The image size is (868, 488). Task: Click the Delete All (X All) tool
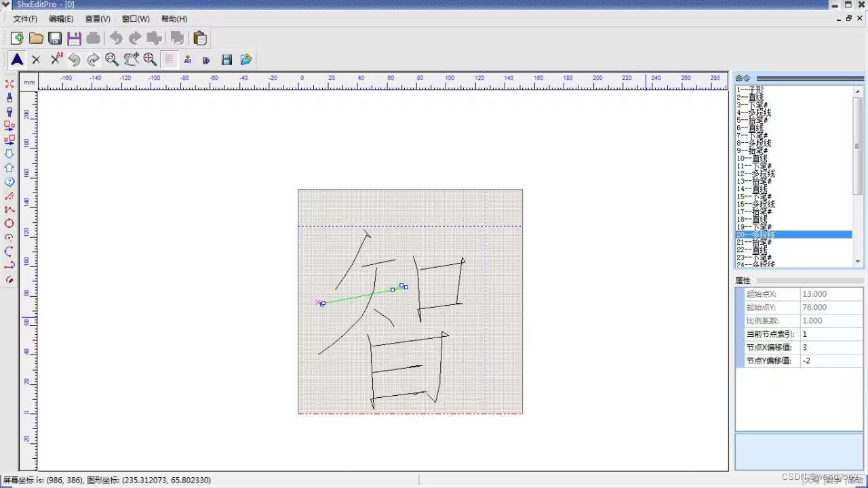pos(55,60)
